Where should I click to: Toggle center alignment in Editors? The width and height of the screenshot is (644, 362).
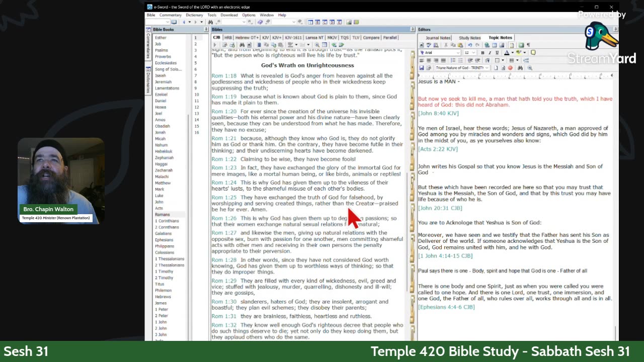(x=429, y=60)
